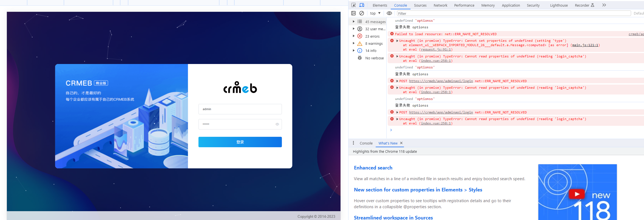Toggle the device toolbar icon

362,5
